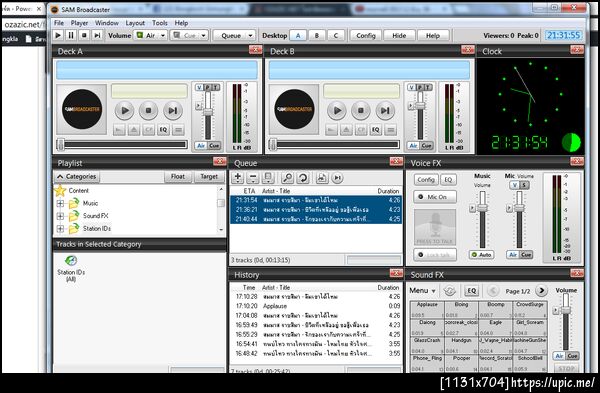Expand the Station IDs category folder
600x393 pixels.
coord(60,229)
